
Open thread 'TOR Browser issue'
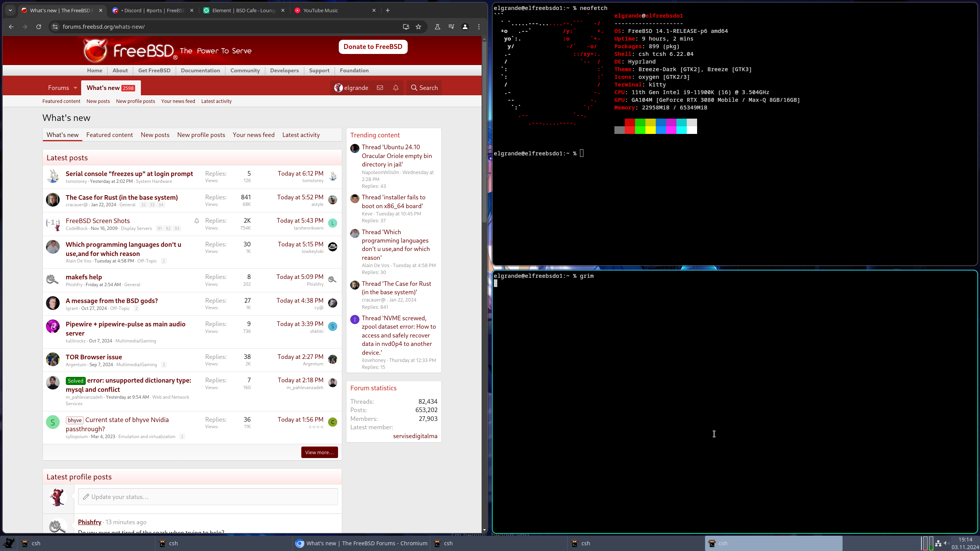pos(93,357)
